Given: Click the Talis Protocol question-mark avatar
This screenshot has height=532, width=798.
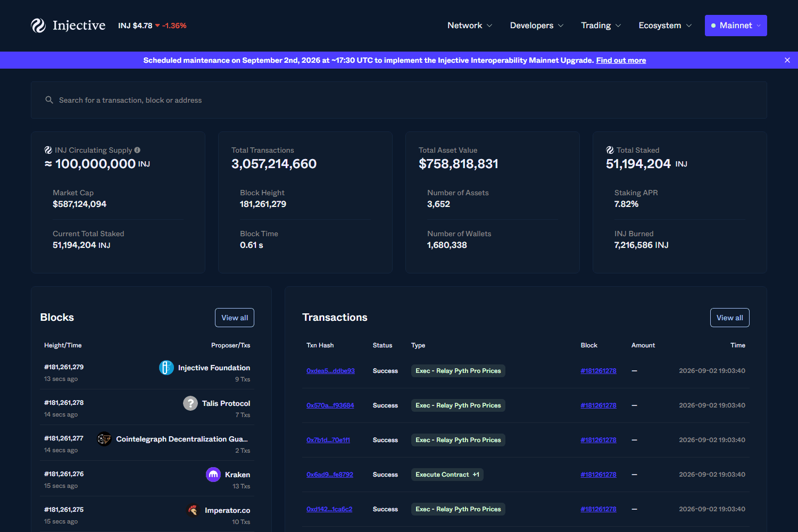Looking at the screenshot, I should pos(190,403).
